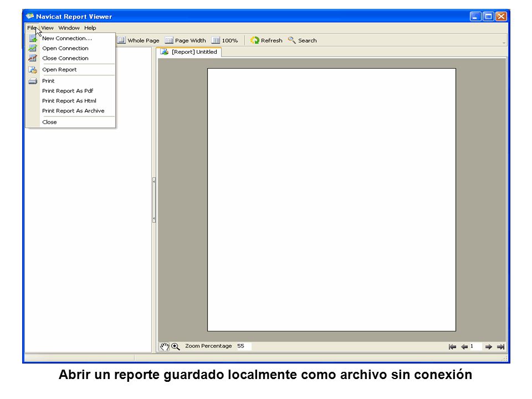532x399 pixels.
Task: Click the Search button label
Action: tap(308, 40)
